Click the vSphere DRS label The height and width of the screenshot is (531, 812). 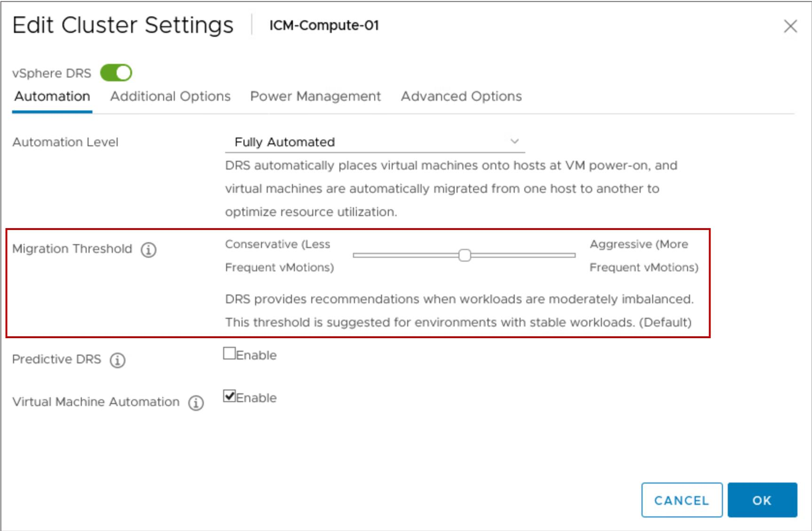pos(52,73)
